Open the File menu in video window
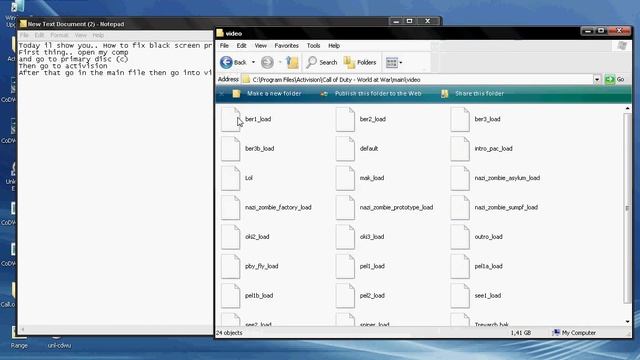This screenshot has width=640, height=360. [x=224, y=46]
